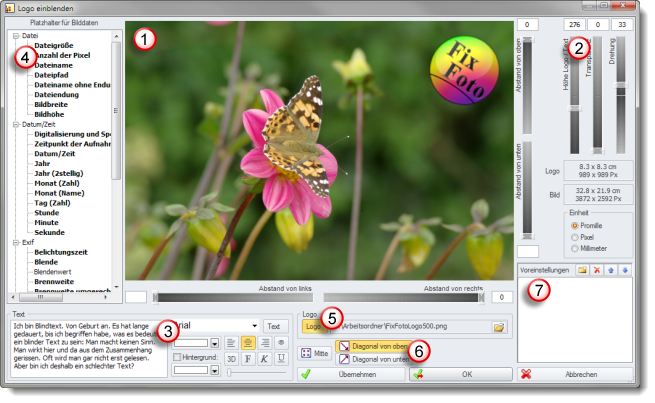655x403 pixels.
Task: Click the slider beside the background color dropdown
Action: point(257,372)
